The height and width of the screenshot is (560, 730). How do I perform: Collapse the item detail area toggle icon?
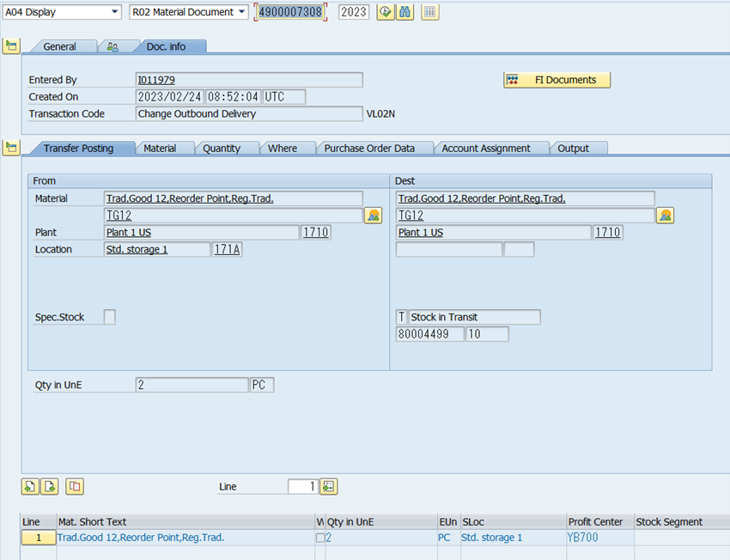coord(11,148)
